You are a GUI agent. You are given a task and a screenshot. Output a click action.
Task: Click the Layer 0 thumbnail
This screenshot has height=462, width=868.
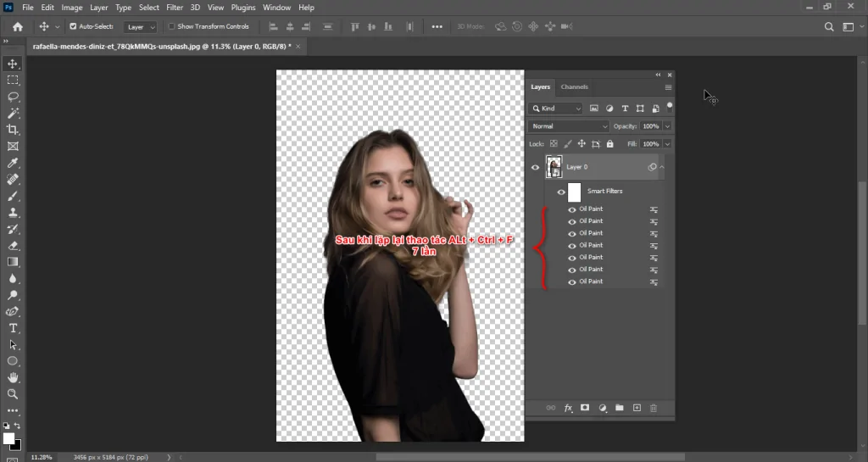coord(554,167)
